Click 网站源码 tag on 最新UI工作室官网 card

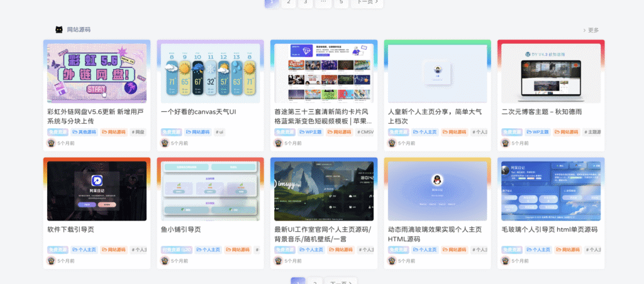point(340,249)
